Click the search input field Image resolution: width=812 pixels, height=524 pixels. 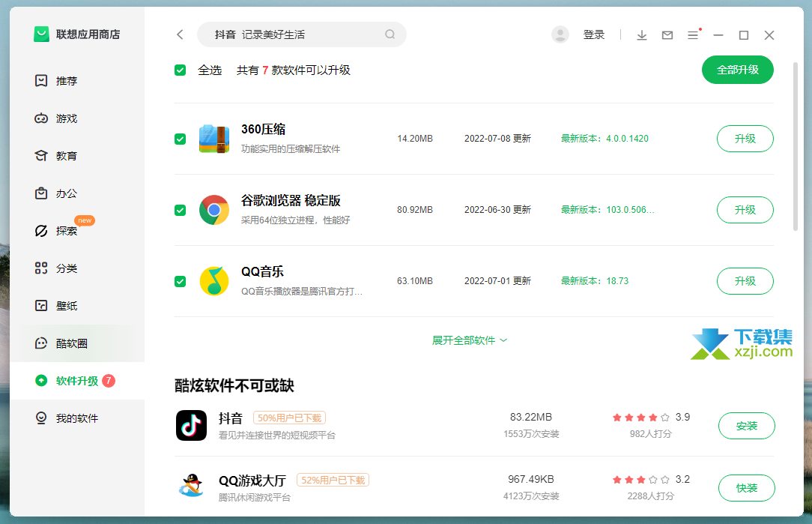coord(296,34)
